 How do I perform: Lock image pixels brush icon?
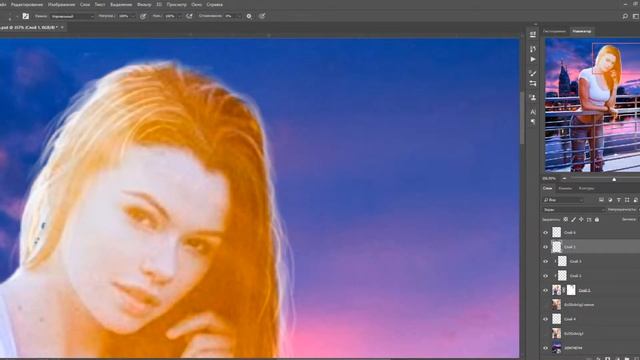click(x=573, y=220)
